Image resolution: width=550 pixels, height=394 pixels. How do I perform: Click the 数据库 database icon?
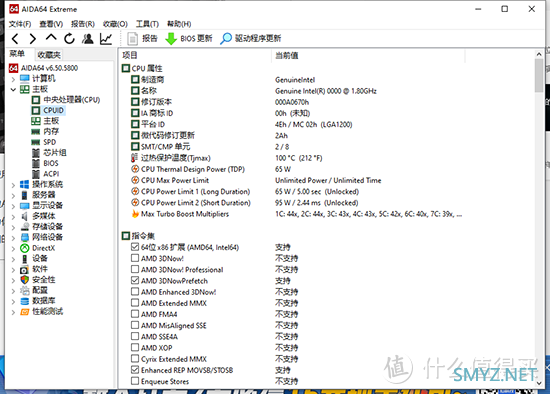25,301
